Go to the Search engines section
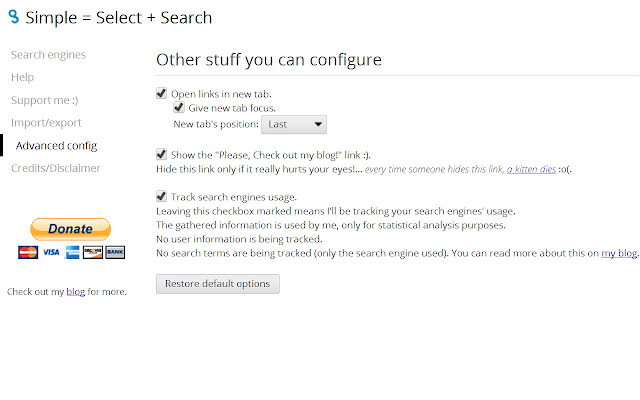Image resolution: width=640 pixels, height=400 pixels. (x=48, y=54)
